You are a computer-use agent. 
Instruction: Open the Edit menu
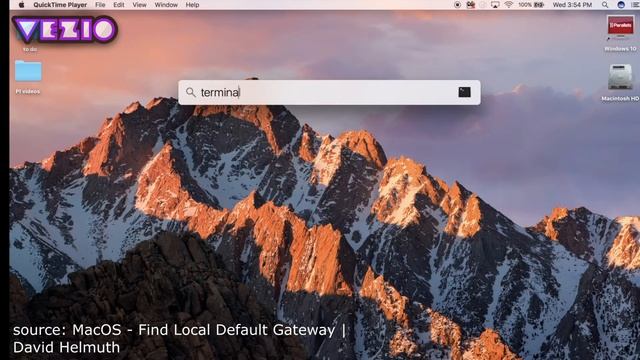click(119, 5)
